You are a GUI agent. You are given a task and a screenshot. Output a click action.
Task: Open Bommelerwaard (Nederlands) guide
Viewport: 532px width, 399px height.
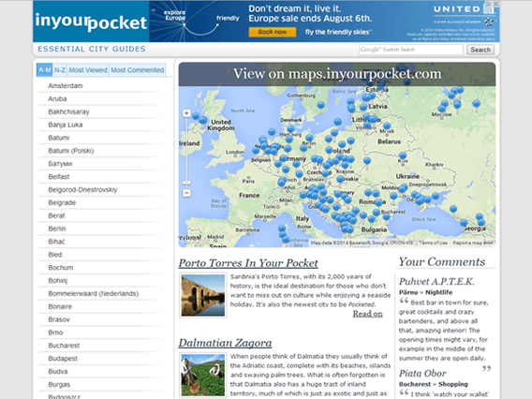[x=94, y=293]
